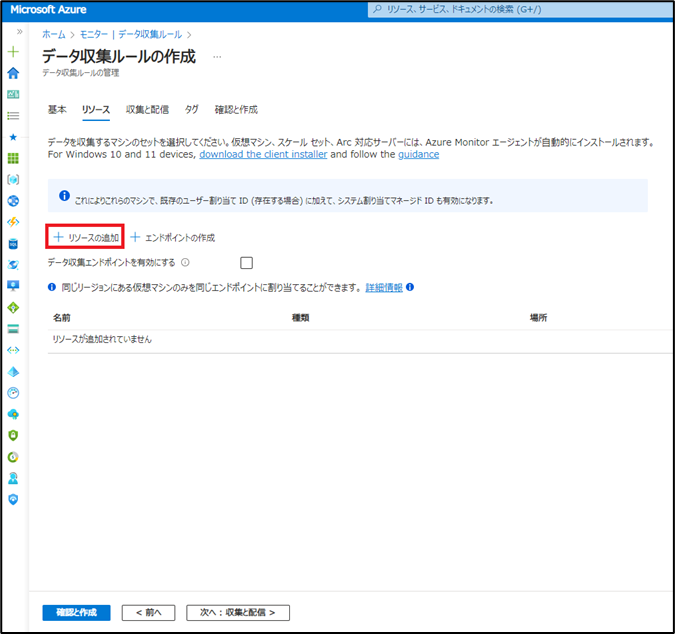This screenshot has width=675, height=634.
Task: Select the リソース tab
Action: point(96,110)
